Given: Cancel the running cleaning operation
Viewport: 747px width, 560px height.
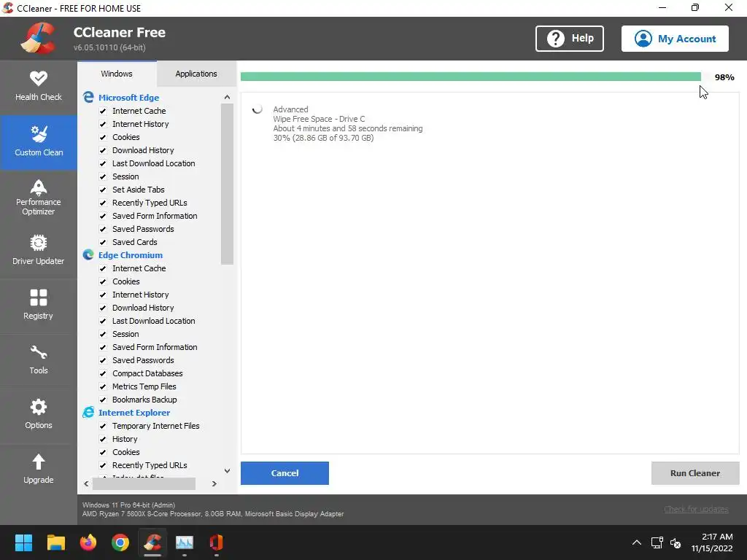Looking at the screenshot, I should pyautogui.click(x=285, y=472).
